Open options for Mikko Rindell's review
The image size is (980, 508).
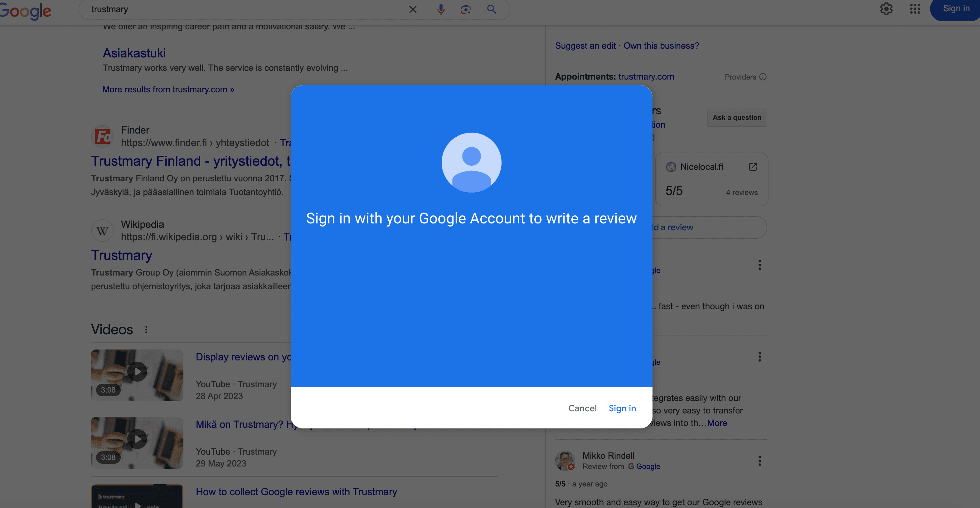click(x=760, y=461)
